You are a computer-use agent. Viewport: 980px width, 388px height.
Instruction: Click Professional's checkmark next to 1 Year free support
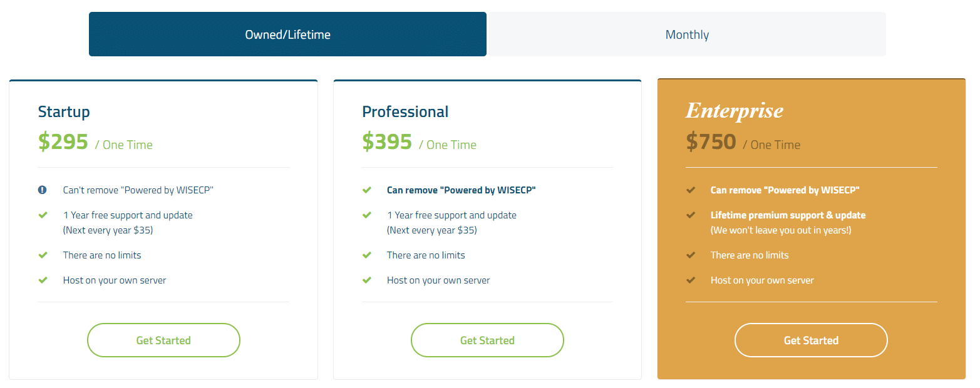click(366, 215)
